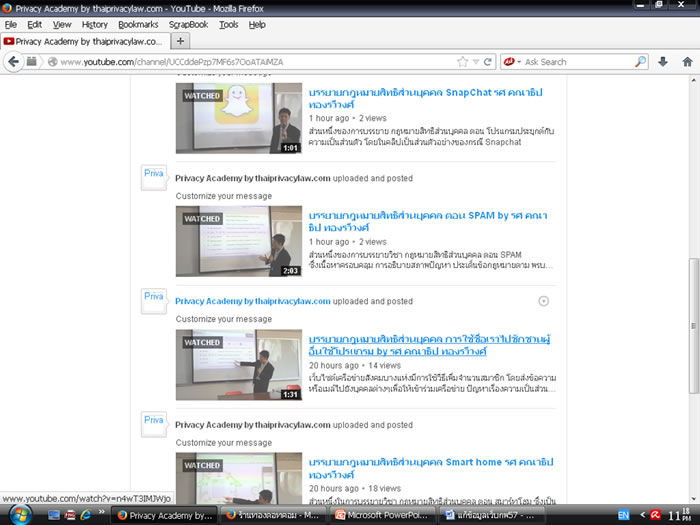The height and width of the screenshot is (525, 700).
Task: Open the Help menu
Action: 257,25
